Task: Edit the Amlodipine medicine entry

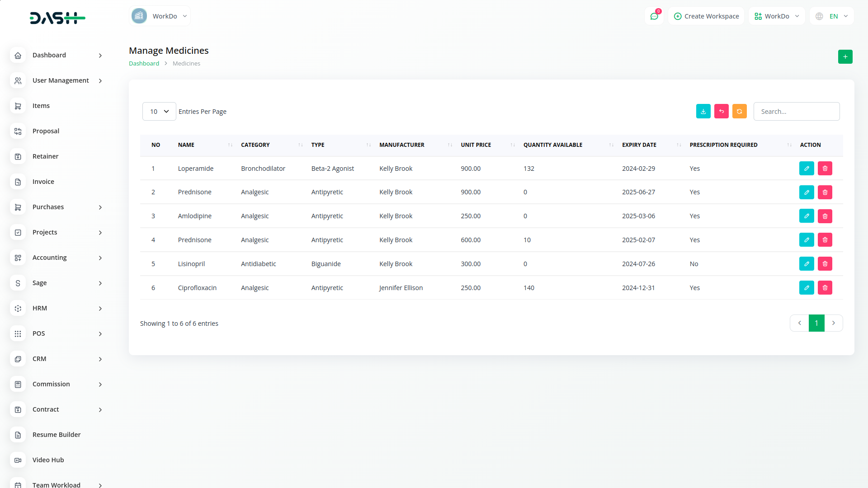Action: [x=806, y=216]
